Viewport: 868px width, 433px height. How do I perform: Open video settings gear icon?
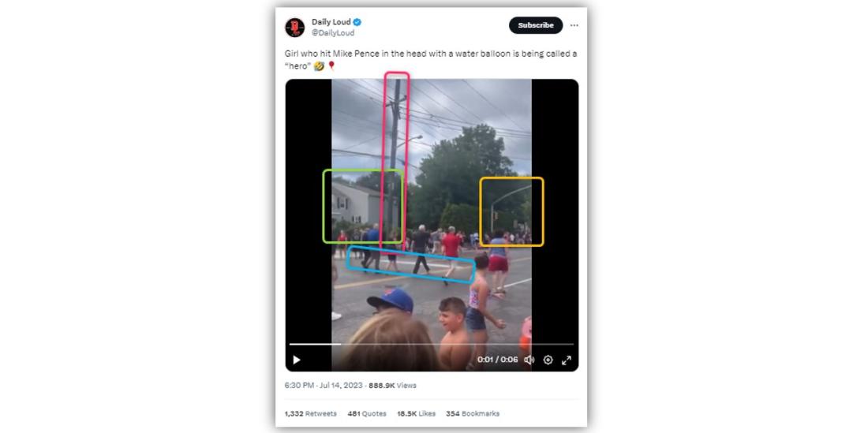(548, 360)
